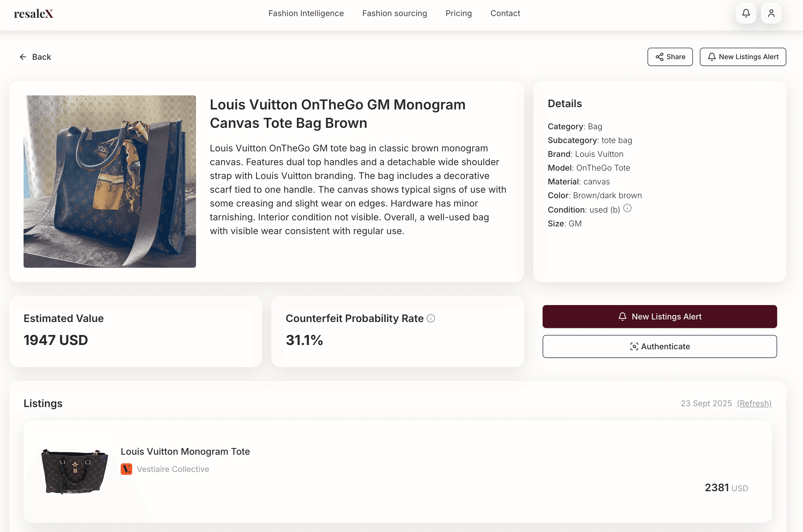Click the resaleX logo
Screen dimensions: 803x532
click(33, 13)
